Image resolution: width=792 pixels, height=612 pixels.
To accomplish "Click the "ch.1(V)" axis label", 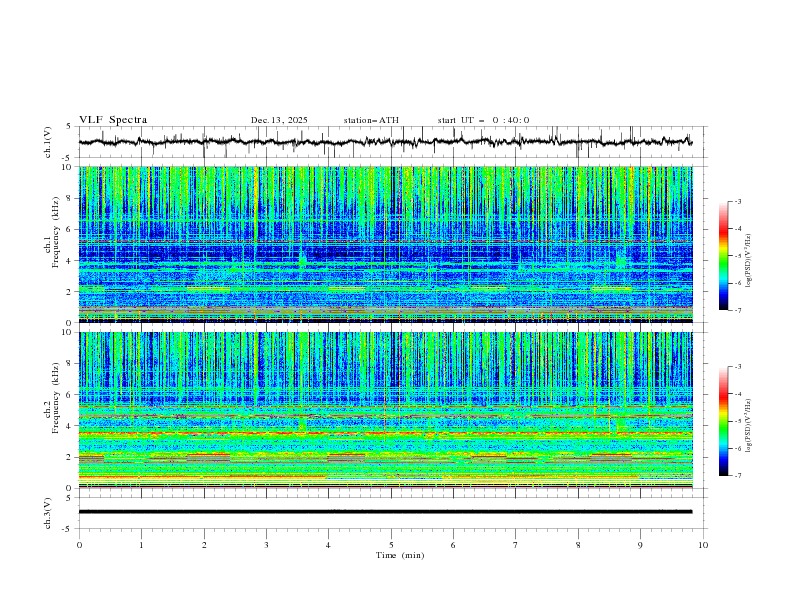I will [x=48, y=142].
